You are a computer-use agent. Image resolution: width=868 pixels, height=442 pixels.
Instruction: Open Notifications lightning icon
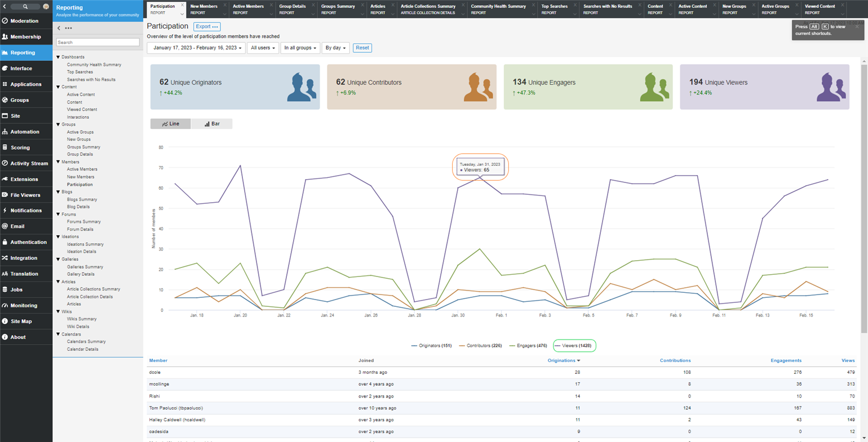click(5, 211)
